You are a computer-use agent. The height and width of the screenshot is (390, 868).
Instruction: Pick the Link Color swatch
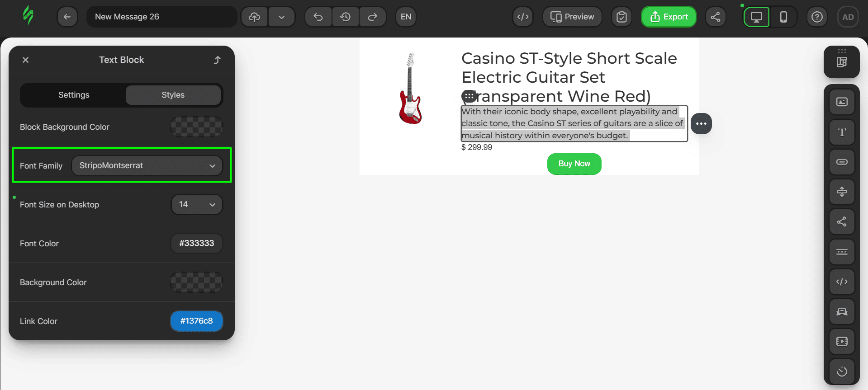point(196,321)
